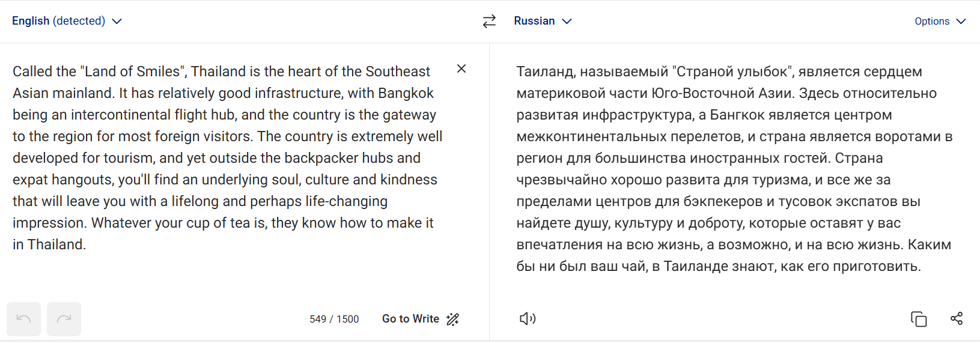Click the magic pen Write icon

pyautogui.click(x=453, y=319)
